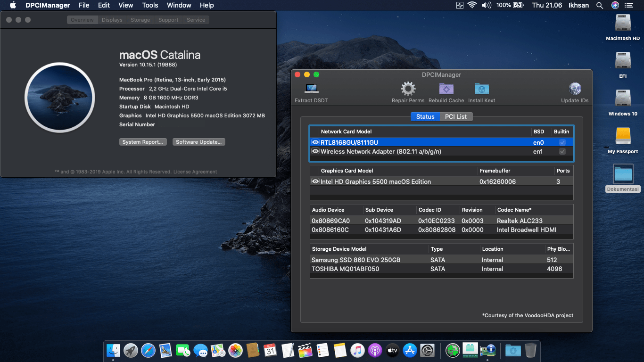Uncheck Builtin for the en1 adapter
Screen dimensions: 644x362
click(x=562, y=151)
